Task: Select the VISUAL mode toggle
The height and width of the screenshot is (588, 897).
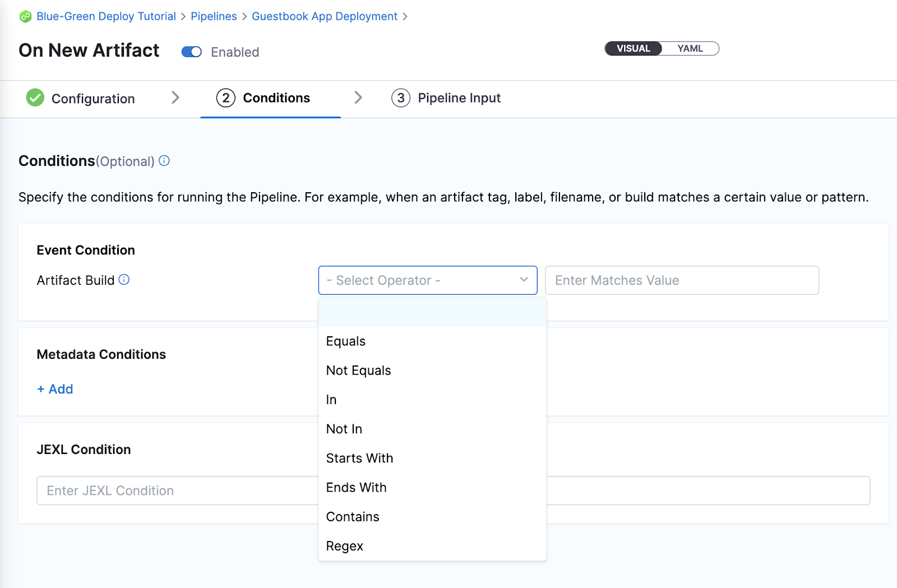Action: tap(632, 48)
